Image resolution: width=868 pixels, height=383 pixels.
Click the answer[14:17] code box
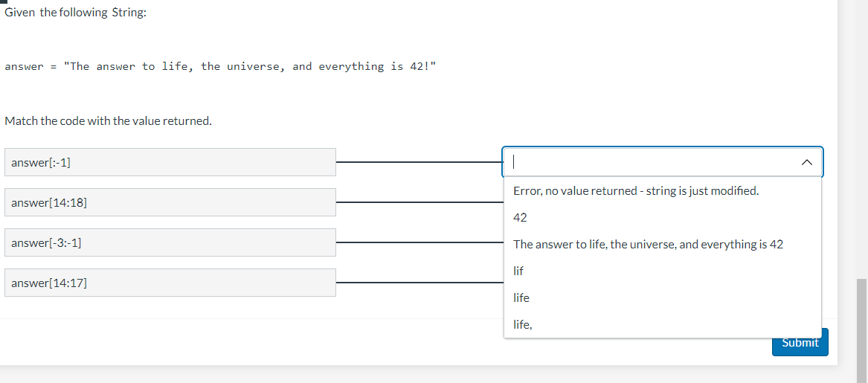170,283
